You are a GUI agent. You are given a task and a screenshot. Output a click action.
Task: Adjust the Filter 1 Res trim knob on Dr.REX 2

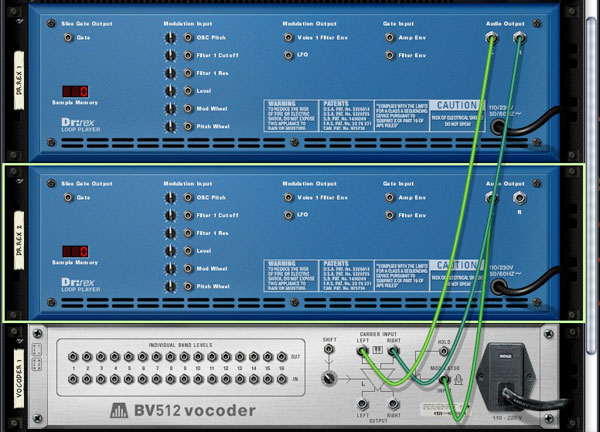pos(170,233)
